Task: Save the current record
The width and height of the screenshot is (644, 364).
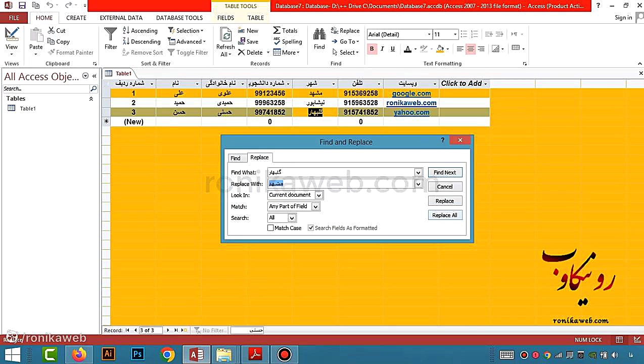Action: coord(248,41)
